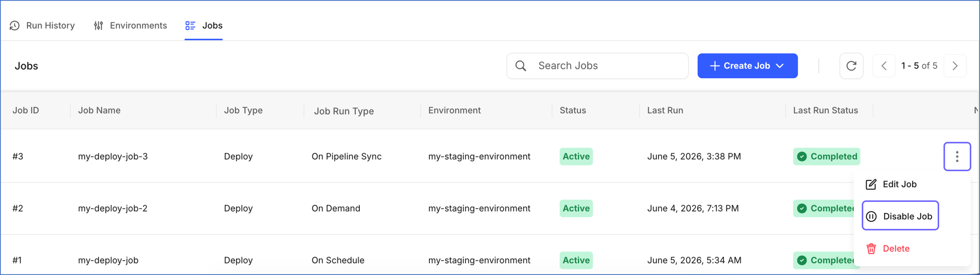
Task: Click the Create Job button
Action: [x=747, y=66]
